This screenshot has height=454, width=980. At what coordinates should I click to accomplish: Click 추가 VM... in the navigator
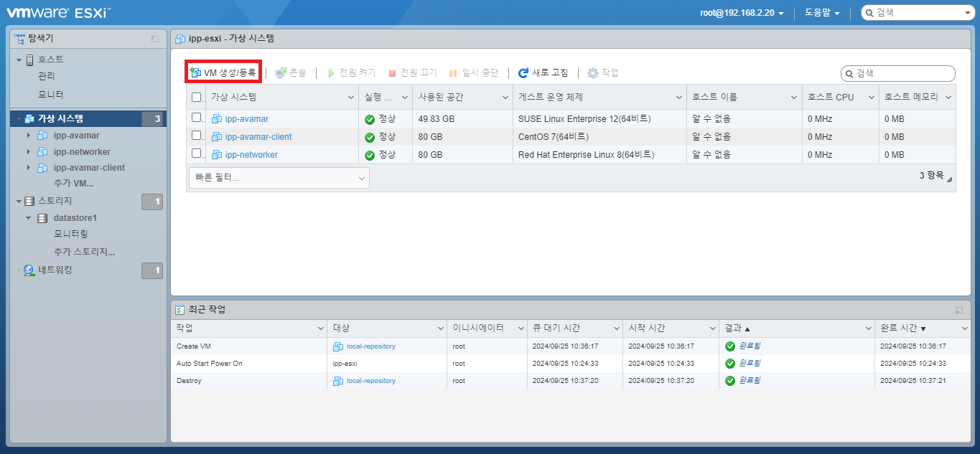74,184
